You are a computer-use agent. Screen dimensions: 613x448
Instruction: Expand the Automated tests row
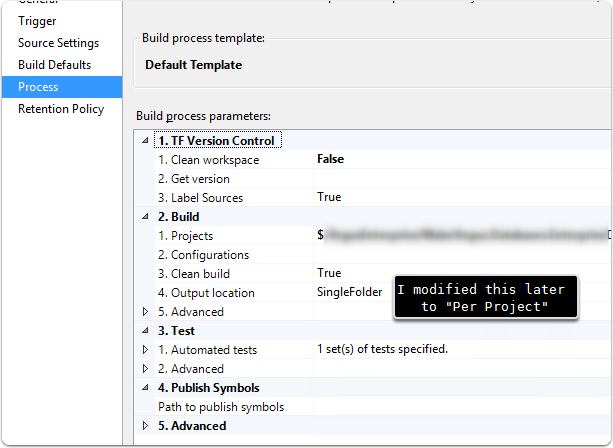[x=146, y=350]
